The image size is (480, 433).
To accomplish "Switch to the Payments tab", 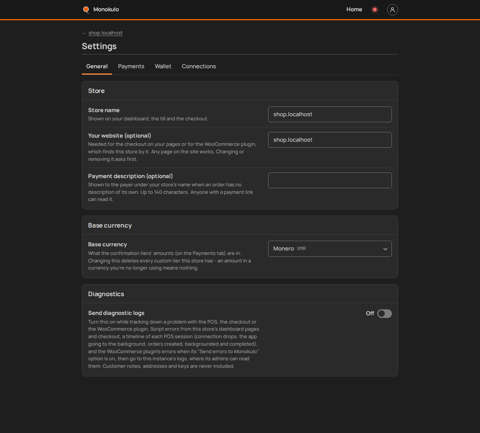I will pos(131,67).
